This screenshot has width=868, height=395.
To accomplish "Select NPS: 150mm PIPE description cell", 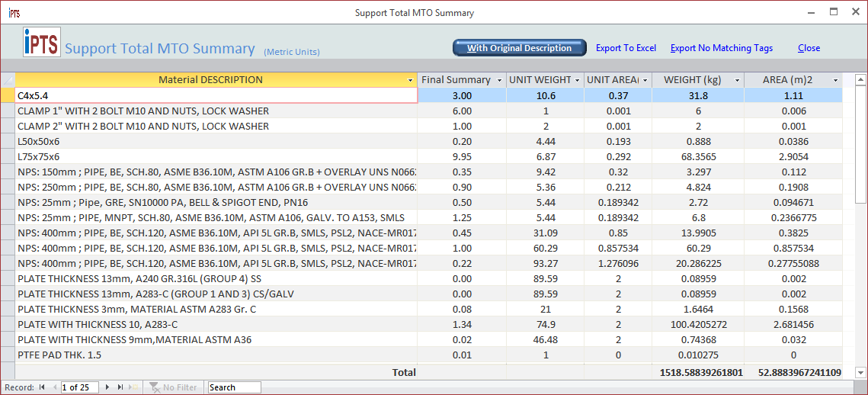I will coord(216,172).
